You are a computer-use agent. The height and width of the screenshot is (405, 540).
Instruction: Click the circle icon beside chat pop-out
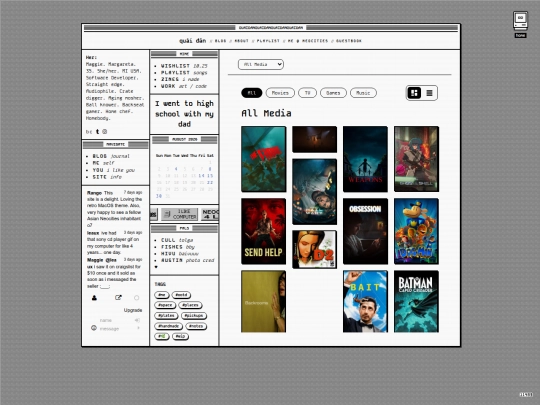[x=137, y=298]
